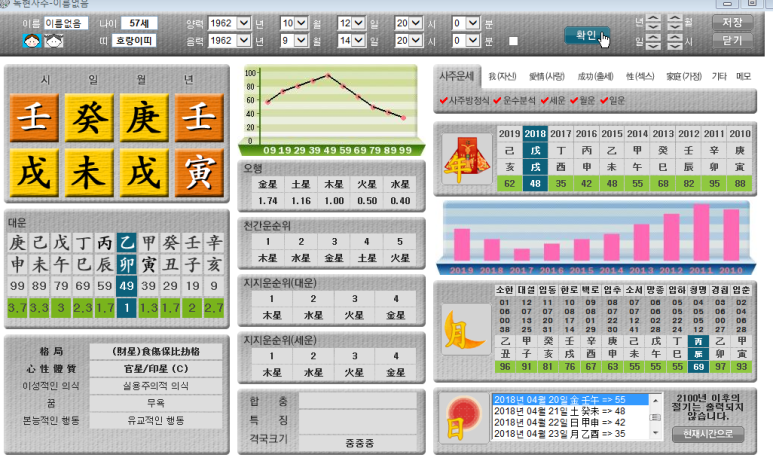The height and width of the screenshot is (470, 773).
Task: Open the 음력 year 1962 dropdown
Action: tap(244, 40)
